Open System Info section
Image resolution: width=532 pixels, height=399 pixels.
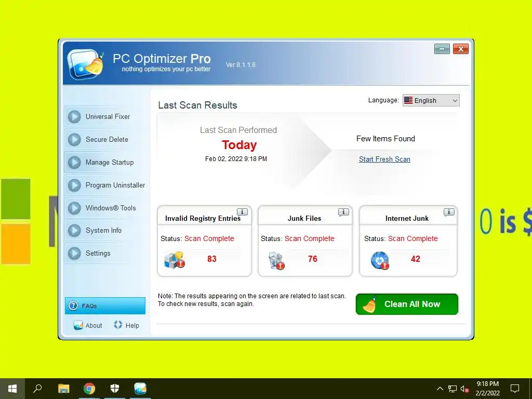(106, 230)
